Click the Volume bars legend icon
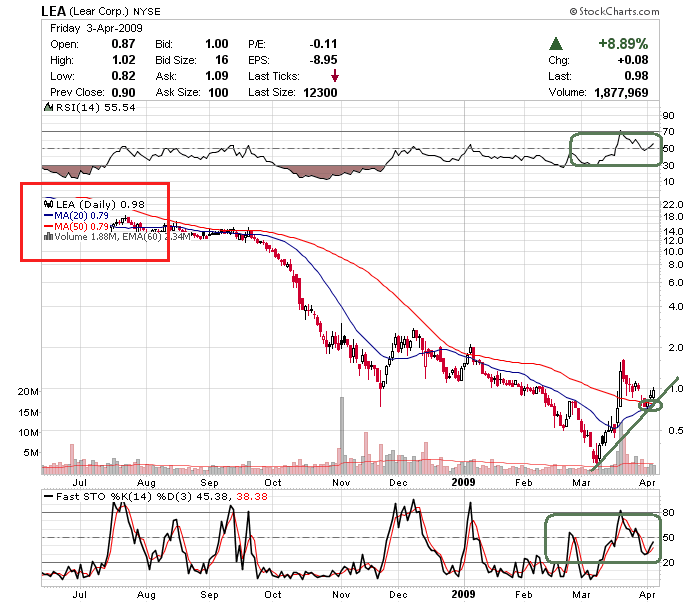The image size is (700, 603). tap(47, 236)
